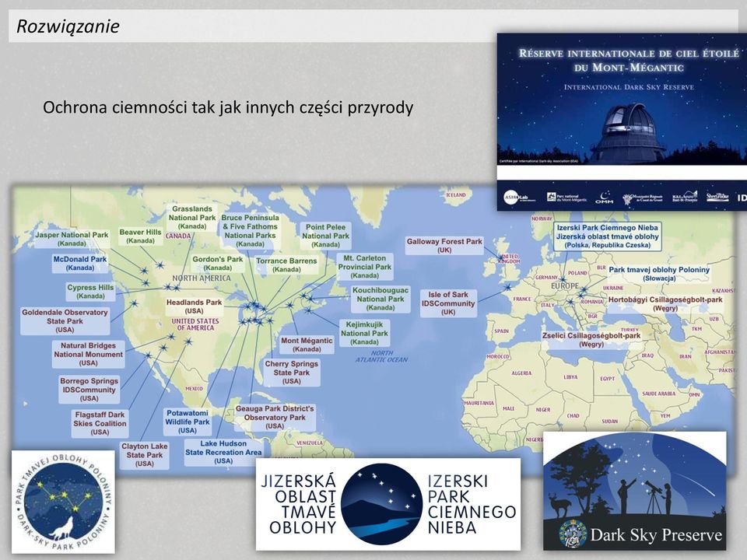
Task: Click the Lake Hudson State Recreation Area label
Action: (223, 452)
